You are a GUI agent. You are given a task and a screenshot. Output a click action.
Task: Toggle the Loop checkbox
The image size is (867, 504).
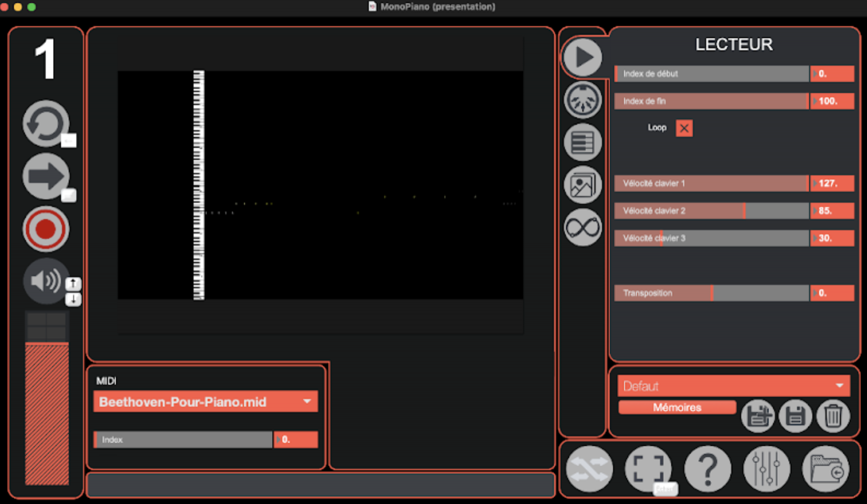[x=684, y=128]
